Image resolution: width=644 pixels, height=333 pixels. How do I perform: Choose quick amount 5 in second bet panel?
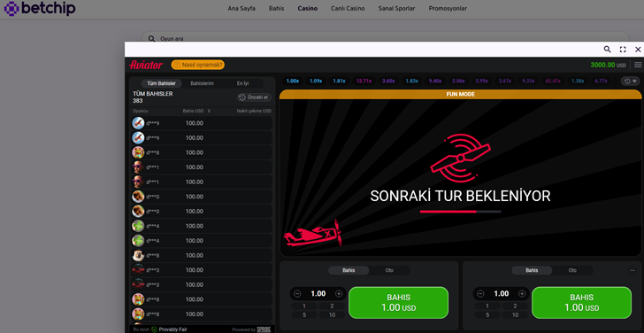[x=487, y=315]
